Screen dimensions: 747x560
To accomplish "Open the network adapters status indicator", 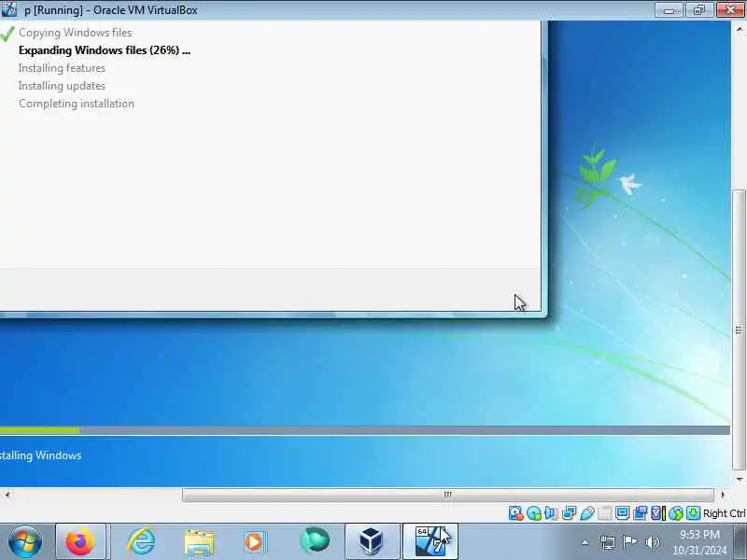I will tap(569, 513).
